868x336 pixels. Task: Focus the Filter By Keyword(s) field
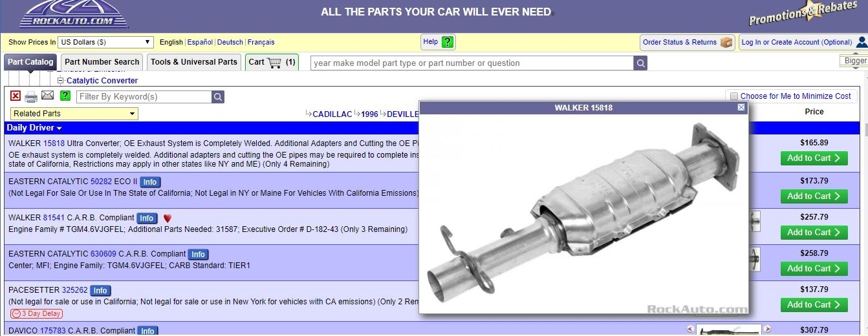[x=144, y=97]
